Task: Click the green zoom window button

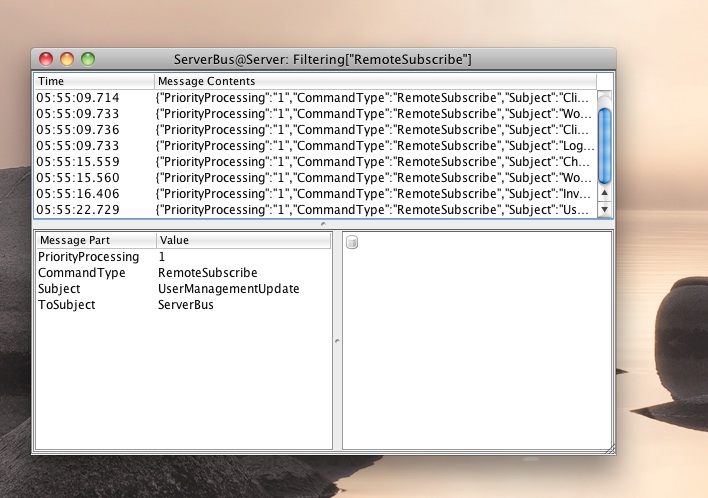Action: (88, 60)
